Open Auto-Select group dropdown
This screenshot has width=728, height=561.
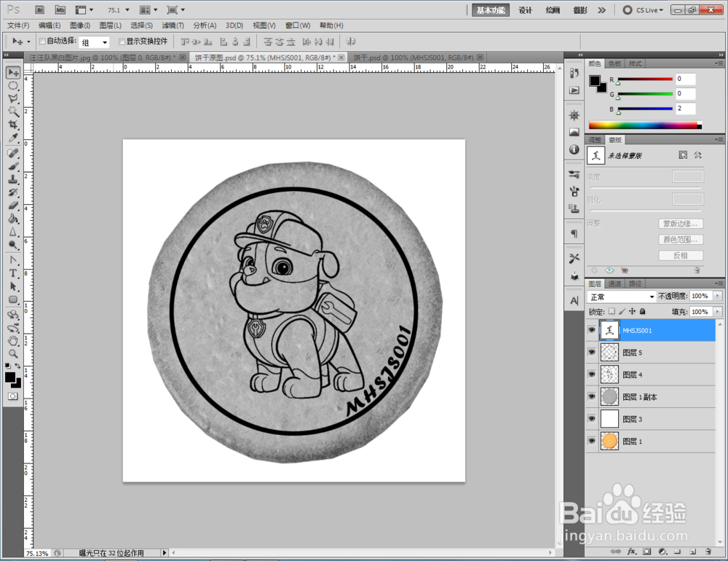click(105, 42)
